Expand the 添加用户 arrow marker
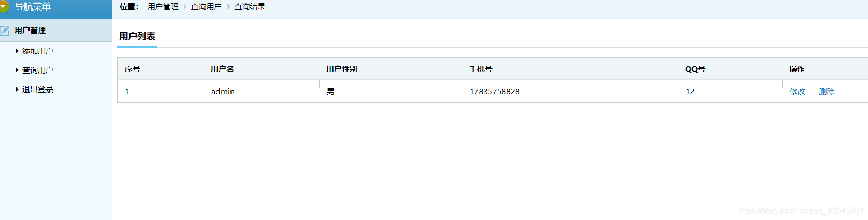 (17, 51)
